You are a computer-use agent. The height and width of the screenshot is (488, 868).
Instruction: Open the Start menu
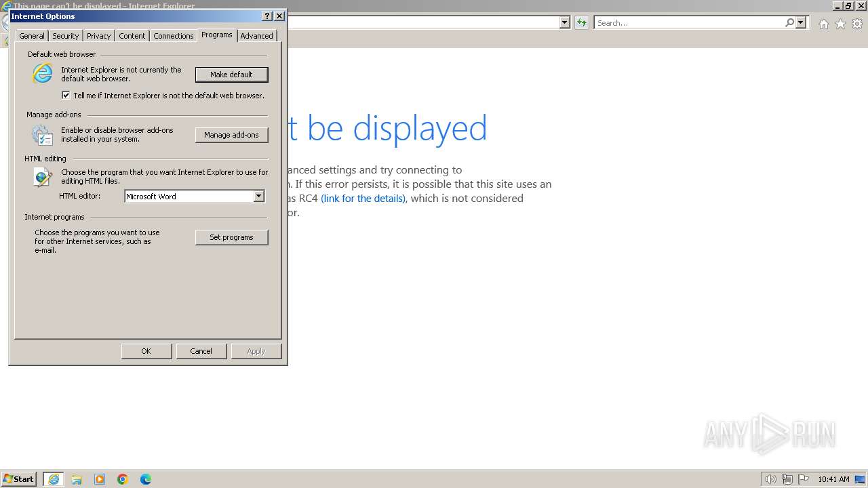coord(19,479)
